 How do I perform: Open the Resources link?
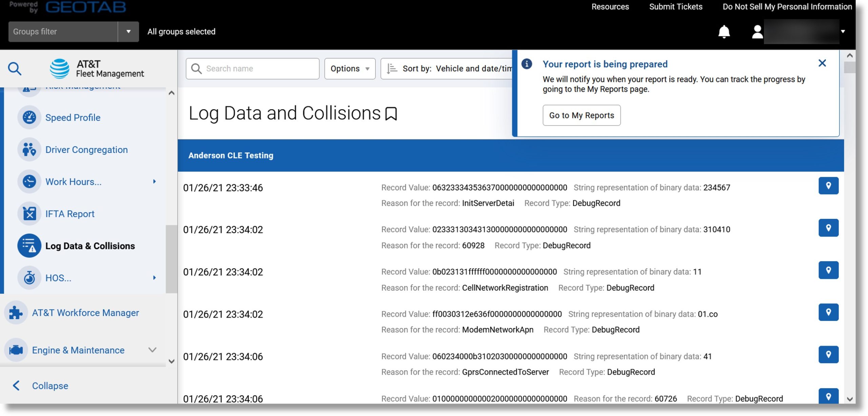pos(610,6)
